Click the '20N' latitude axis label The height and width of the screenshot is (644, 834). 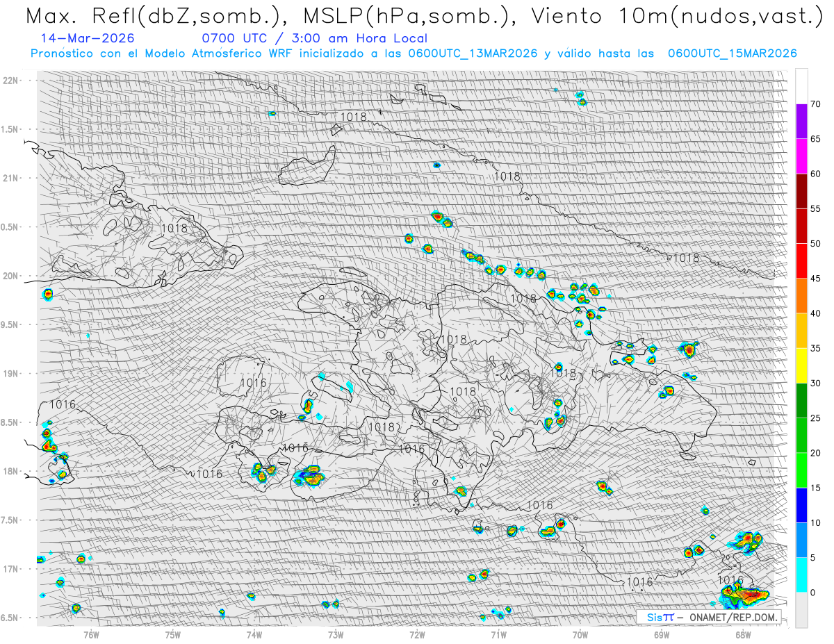coord(11,276)
